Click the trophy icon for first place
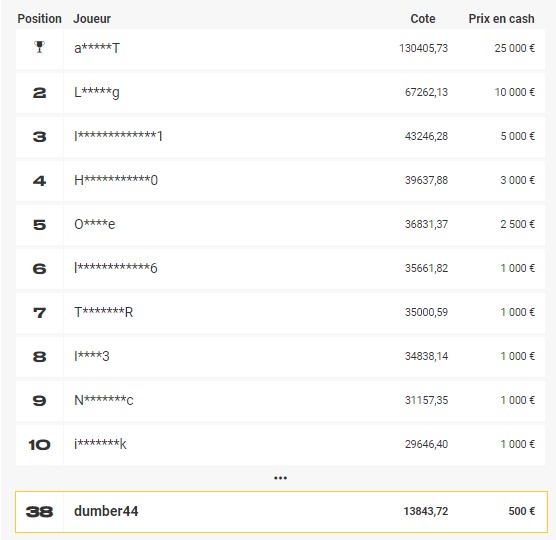 tap(39, 47)
